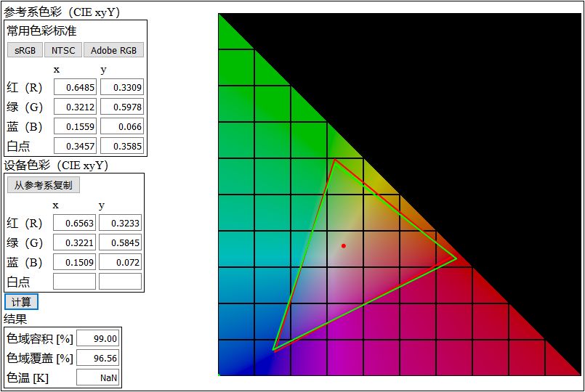Click the 色温 result field showing NaN

[x=98, y=377]
